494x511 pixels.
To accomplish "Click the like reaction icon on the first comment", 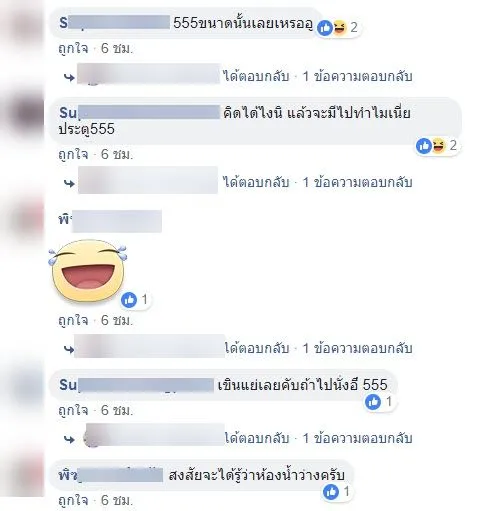I will (x=325, y=28).
